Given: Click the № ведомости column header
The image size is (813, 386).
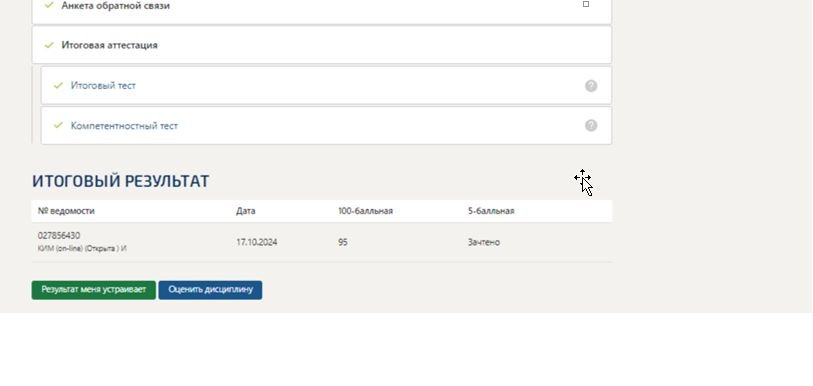Looking at the screenshot, I should 66,211.
